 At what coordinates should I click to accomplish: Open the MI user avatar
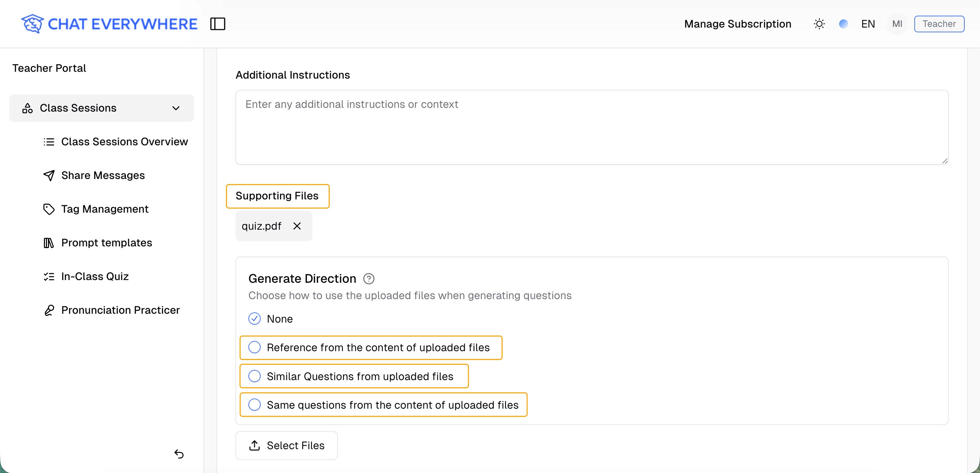pos(897,24)
